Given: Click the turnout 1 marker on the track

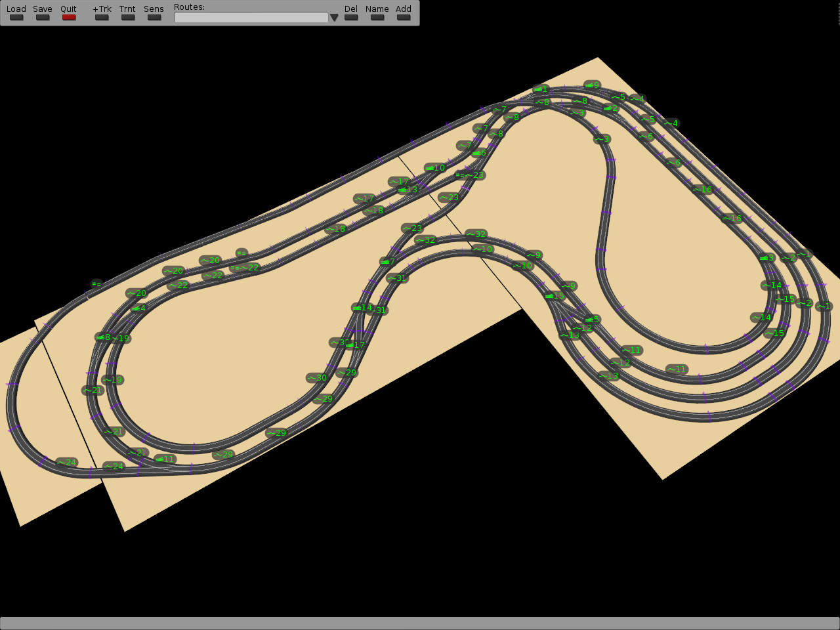Looking at the screenshot, I should 540,89.
